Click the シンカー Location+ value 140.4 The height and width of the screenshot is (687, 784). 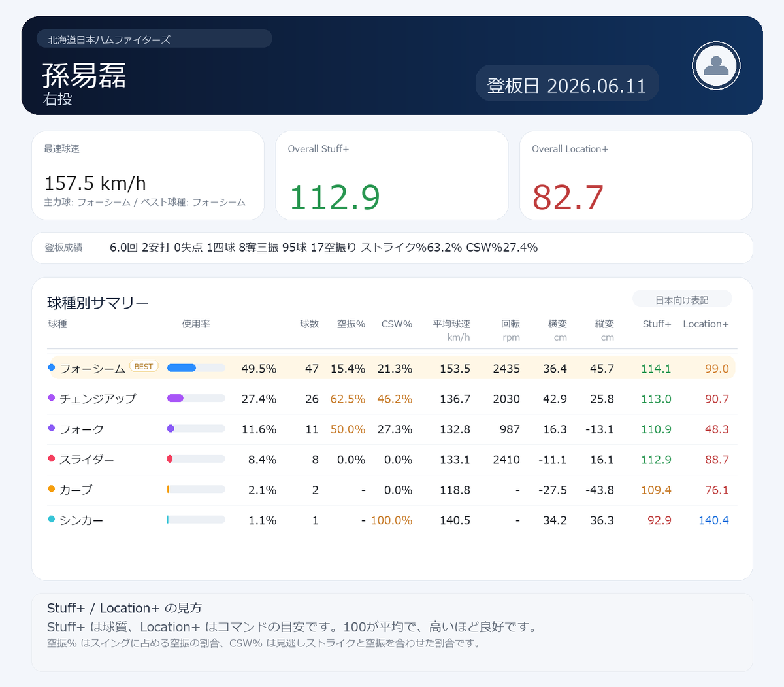pos(713,520)
